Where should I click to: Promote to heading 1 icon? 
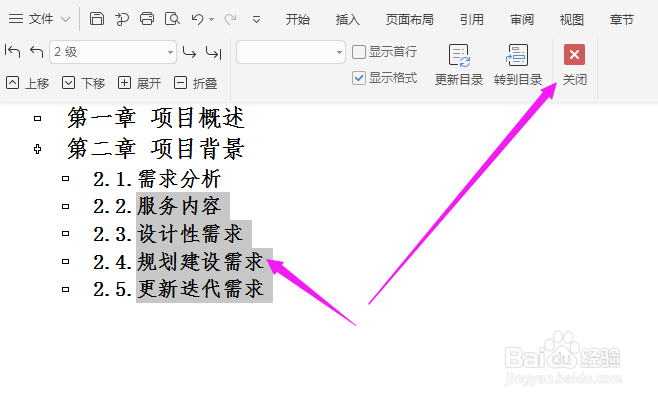click(12, 52)
